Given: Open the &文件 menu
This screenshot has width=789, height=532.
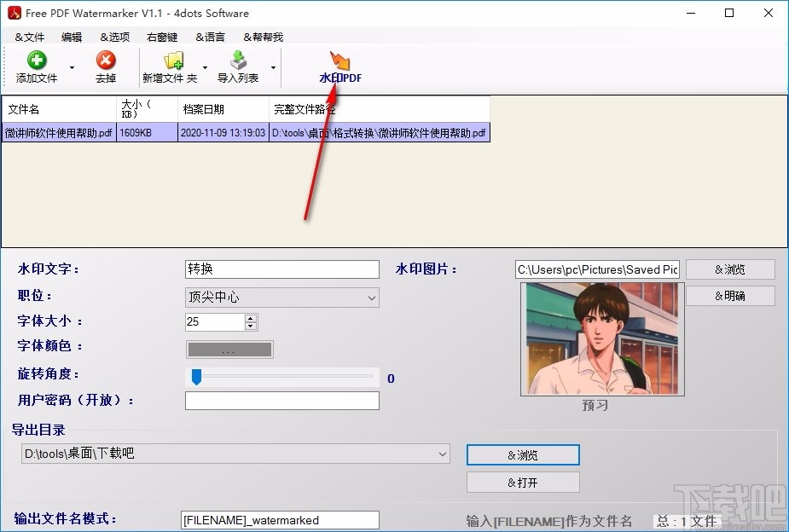Looking at the screenshot, I should 30,38.
